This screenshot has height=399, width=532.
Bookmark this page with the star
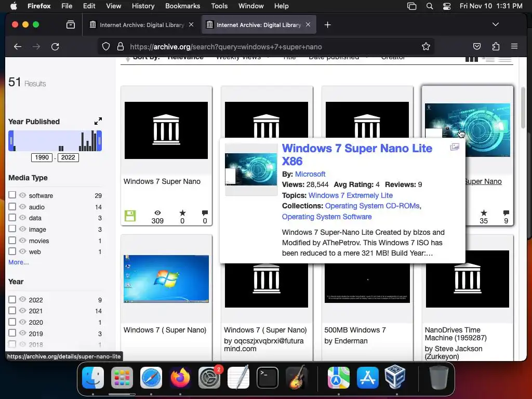(x=426, y=46)
